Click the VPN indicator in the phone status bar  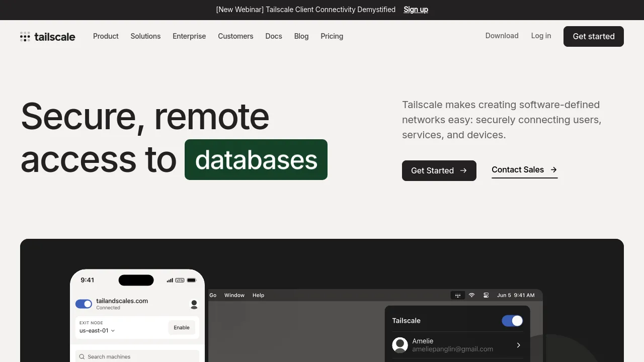coord(180,280)
